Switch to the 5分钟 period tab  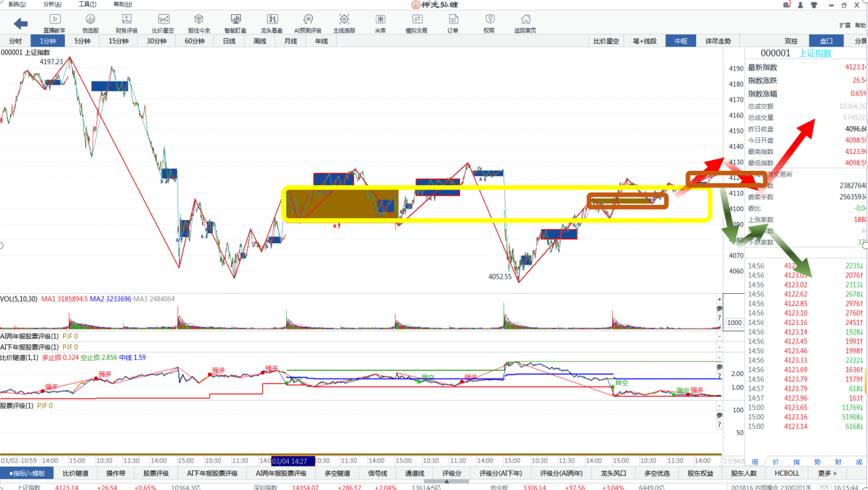point(83,41)
